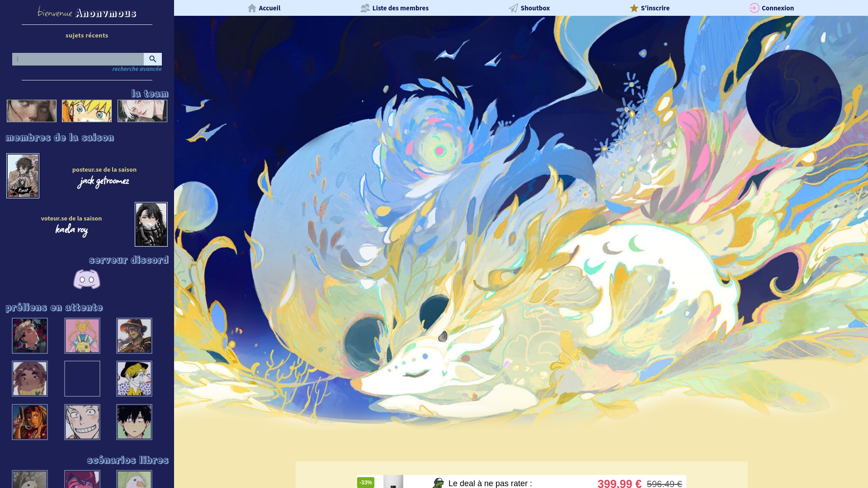The height and width of the screenshot is (488, 868).
Task: Open jack getroomez profile link
Action: pos(103,182)
